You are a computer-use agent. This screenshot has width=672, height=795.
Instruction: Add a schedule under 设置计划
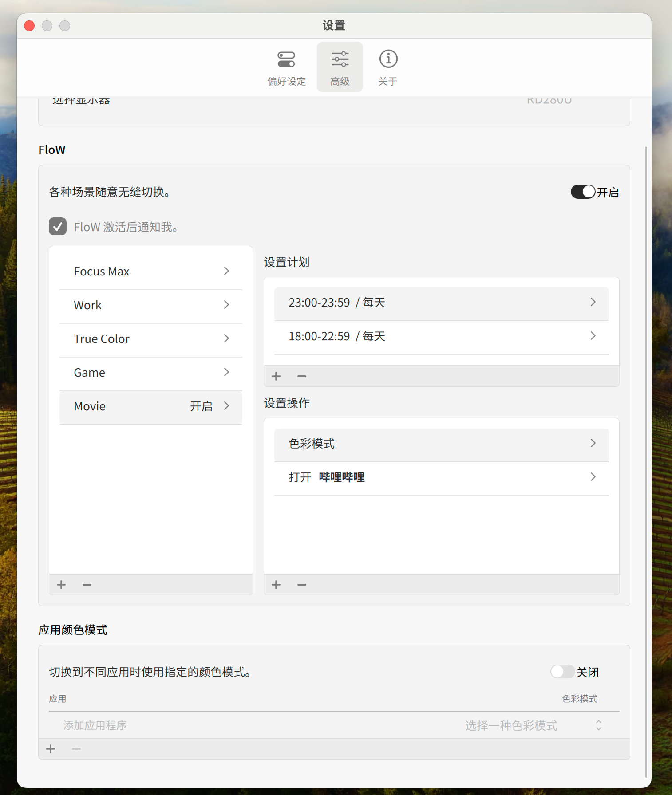click(276, 376)
